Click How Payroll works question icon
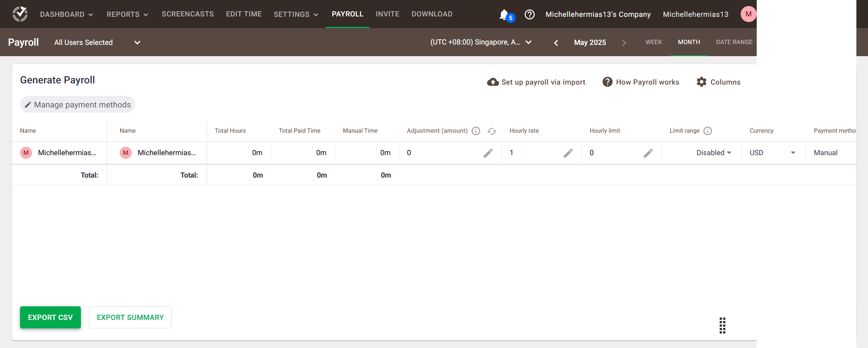This screenshot has width=868, height=348. pyautogui.click(x=607, y=82)
